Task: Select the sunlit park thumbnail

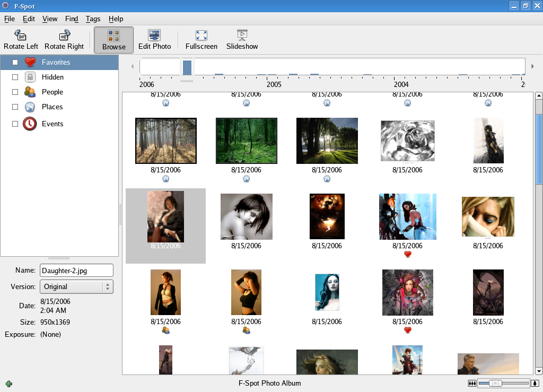Action: pyautogui.click(x=327, y=141)
